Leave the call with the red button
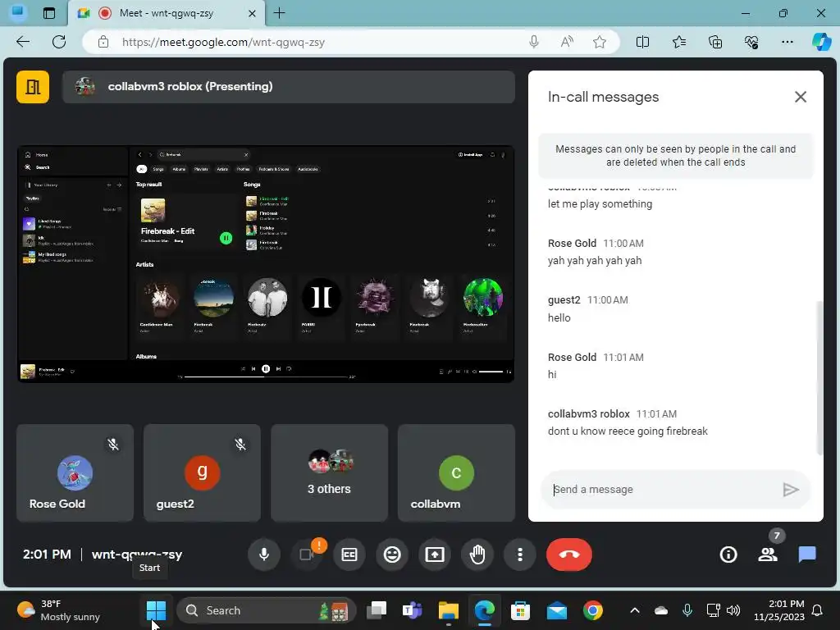 pyautogui.click(x=569, y=555)
